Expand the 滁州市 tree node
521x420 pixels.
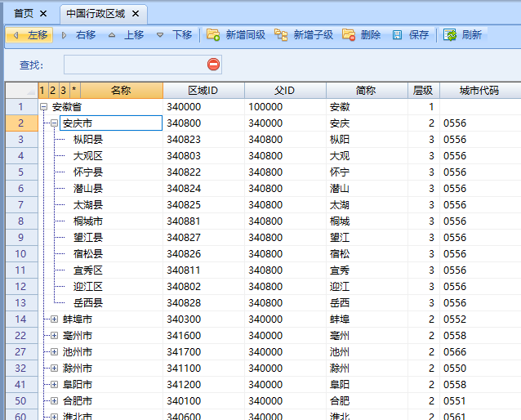coord(54,369)
